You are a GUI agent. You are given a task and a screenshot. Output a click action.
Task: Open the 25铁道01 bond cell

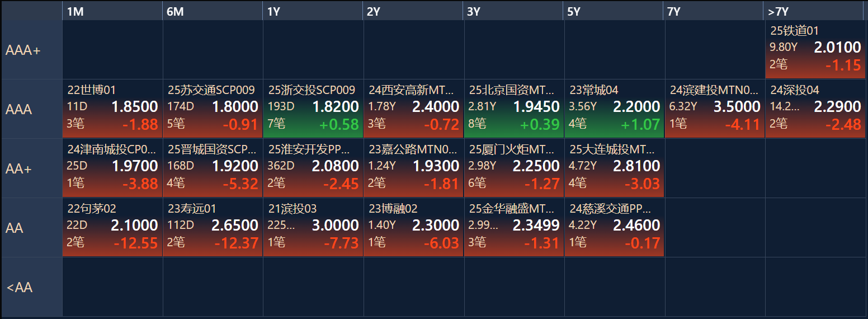coord(815,50)
